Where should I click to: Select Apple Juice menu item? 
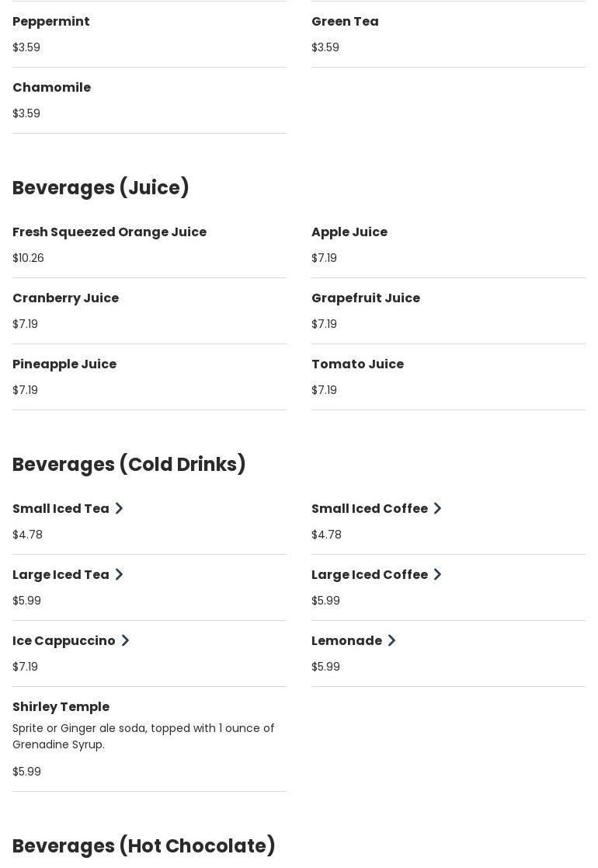[x=349, y=232]
